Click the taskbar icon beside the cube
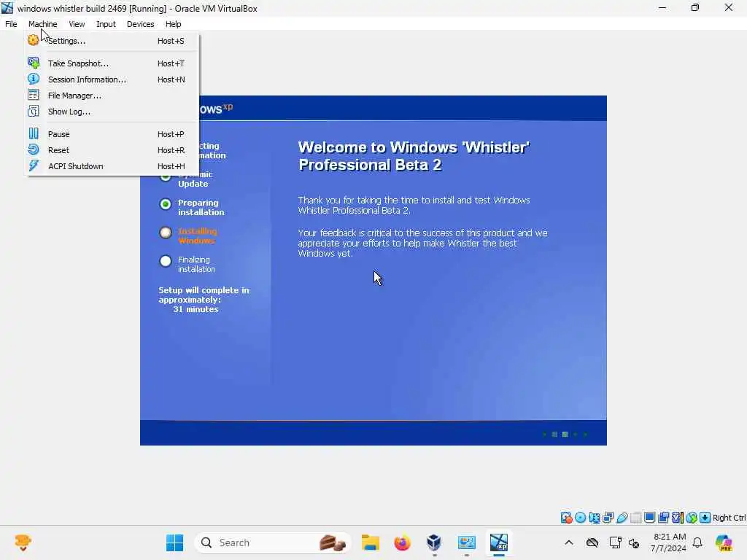Screen dimensions: 747x560 coord(466,542)
